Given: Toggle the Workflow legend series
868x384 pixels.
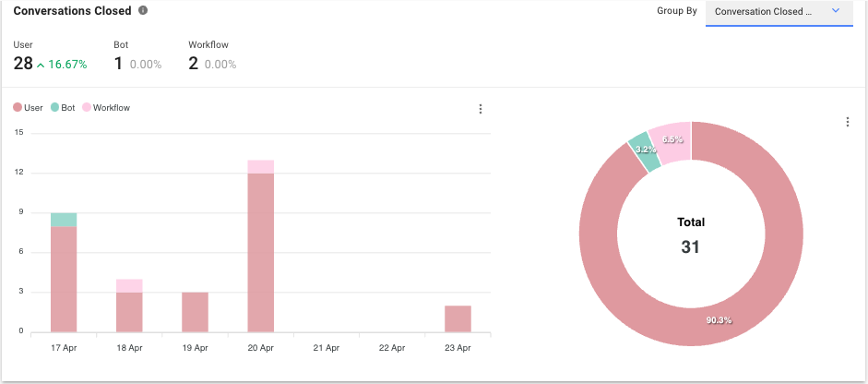Looking at the screenshot, I should coord(106,108).
